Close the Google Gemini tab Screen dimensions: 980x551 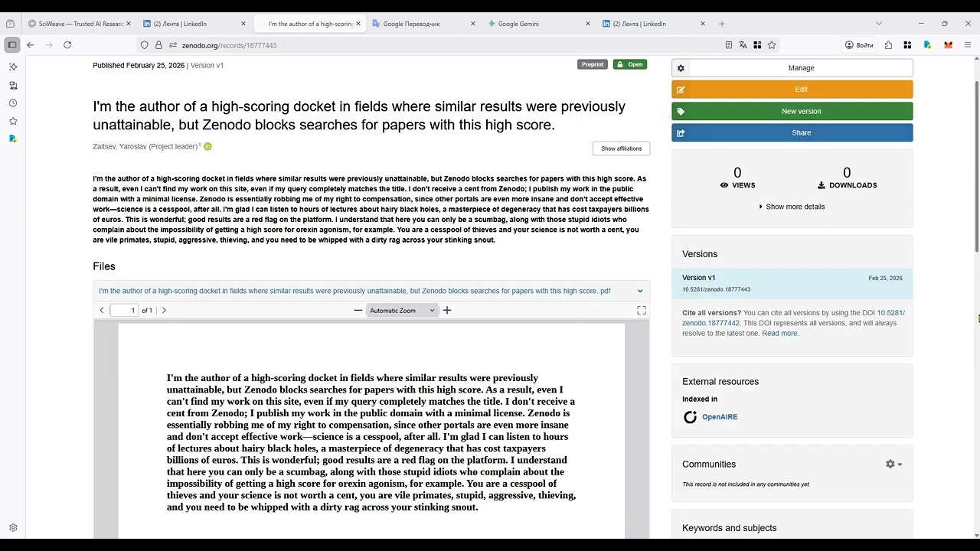coord(588,24)
